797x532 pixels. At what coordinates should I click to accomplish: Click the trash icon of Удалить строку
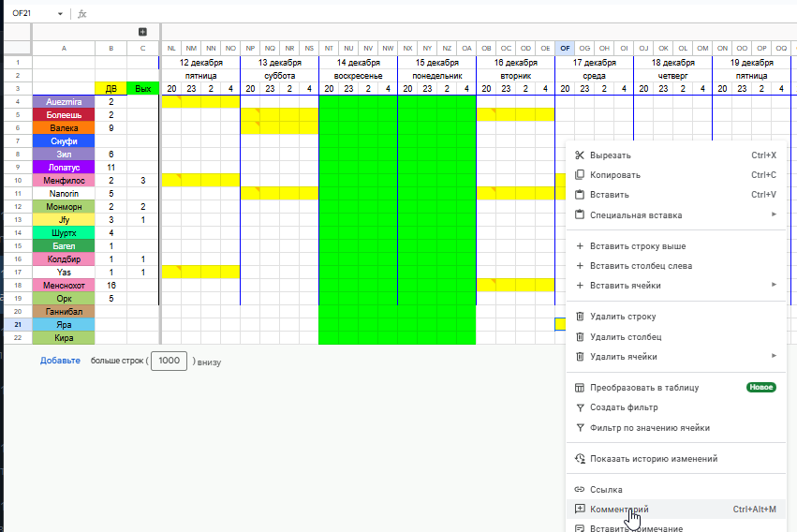(x=580, y=316)
